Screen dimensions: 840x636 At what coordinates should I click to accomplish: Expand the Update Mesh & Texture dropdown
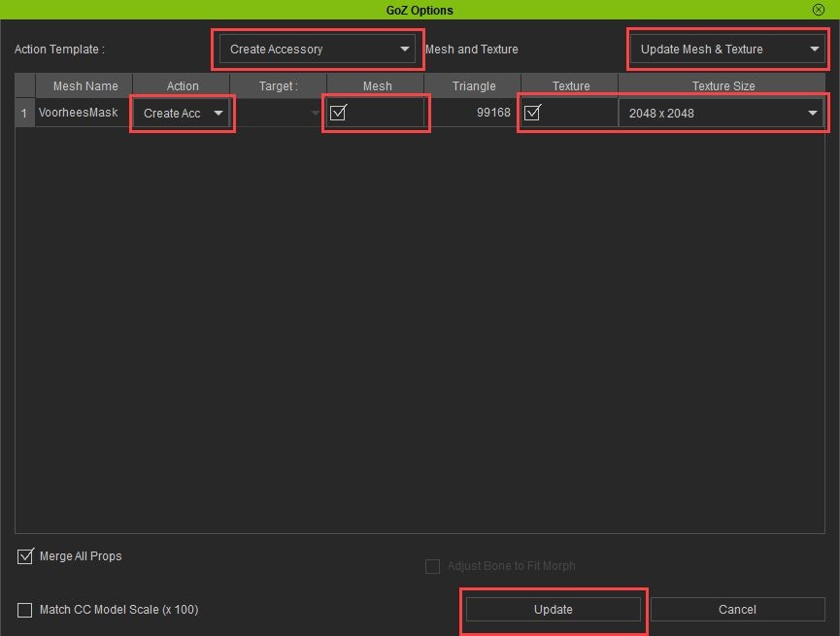(726, 50)
